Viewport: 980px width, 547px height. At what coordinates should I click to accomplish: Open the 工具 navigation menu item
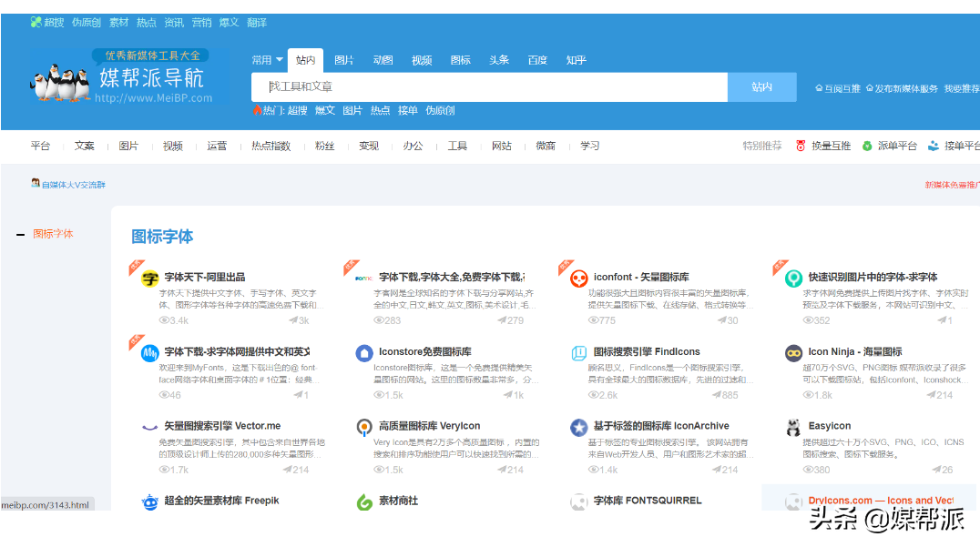pyautogui.click(x=457, y=146)
